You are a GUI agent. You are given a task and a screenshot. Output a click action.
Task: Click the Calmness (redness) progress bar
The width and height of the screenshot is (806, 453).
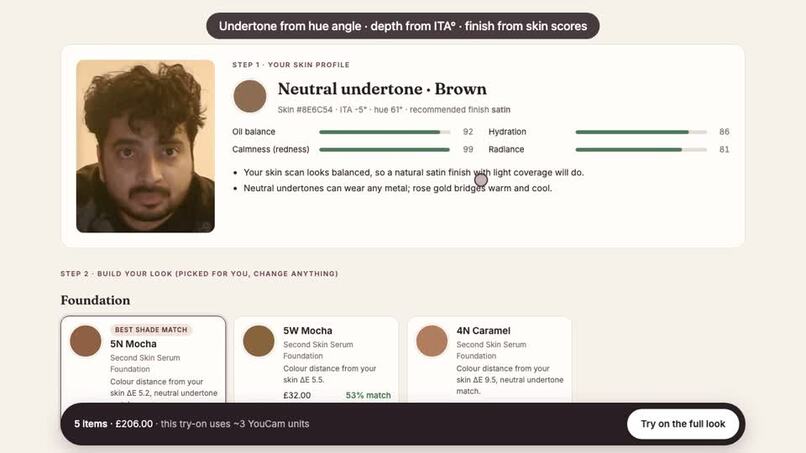pyautogui.click(x=384, y=150)
